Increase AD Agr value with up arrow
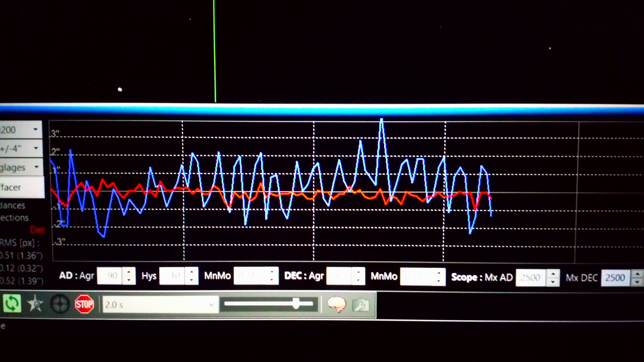Screen dimensions: 644x362 click(x=129, y=272)
